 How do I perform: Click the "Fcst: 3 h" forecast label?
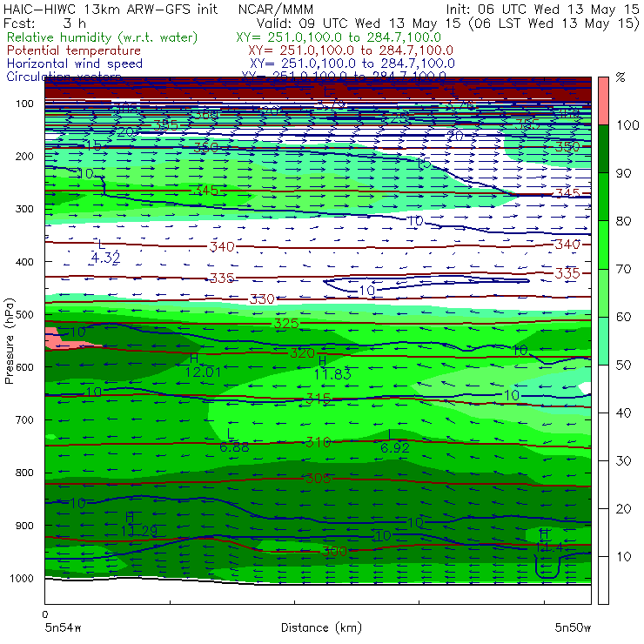point(44,23)
